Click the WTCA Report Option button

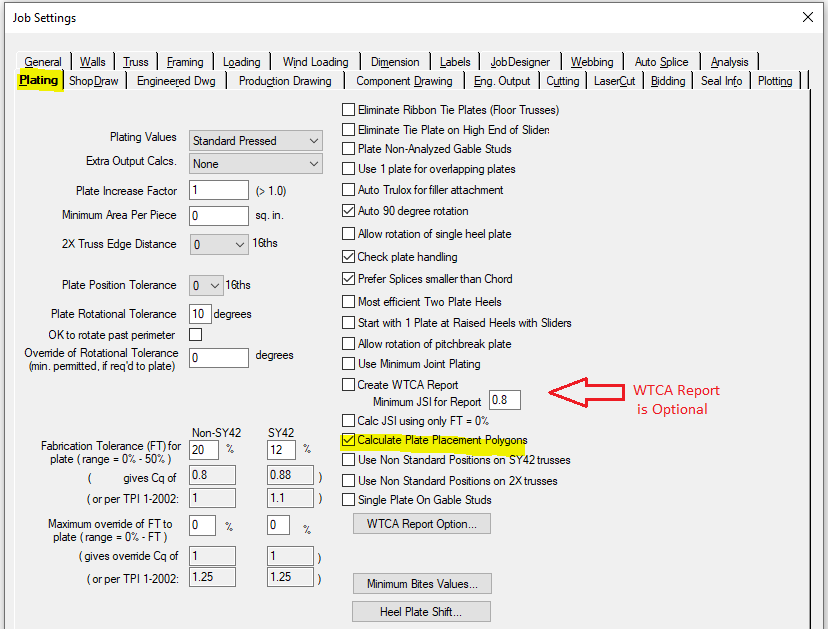click(421, 523)
